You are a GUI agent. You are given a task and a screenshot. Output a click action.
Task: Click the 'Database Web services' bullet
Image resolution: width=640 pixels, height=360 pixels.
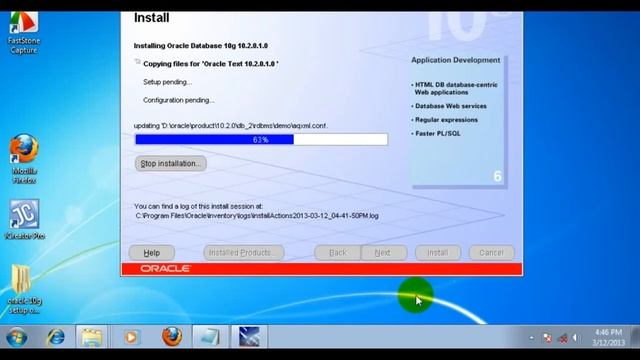449,106
